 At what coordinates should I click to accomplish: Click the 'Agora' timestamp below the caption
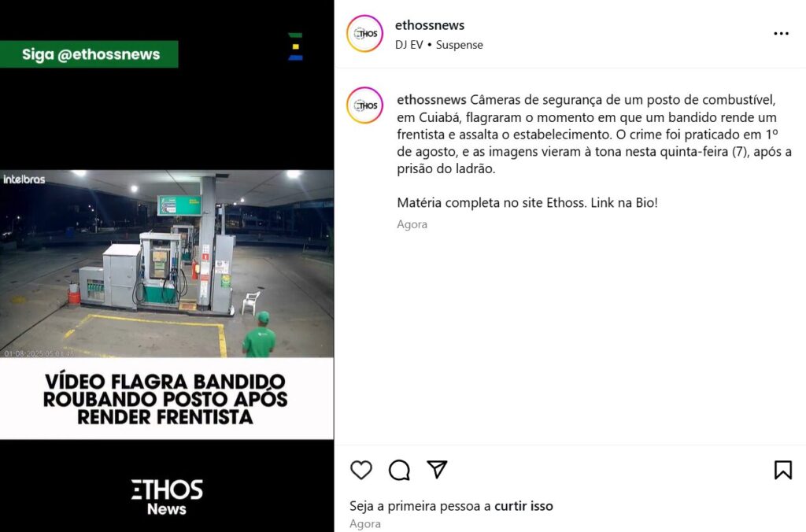pyautogui.click(x=412, y=224)
